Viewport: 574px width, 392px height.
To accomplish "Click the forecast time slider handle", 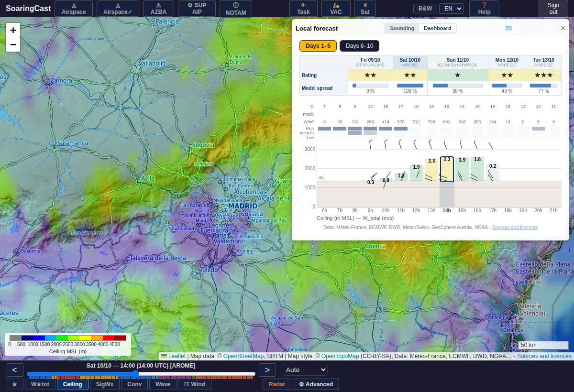I will (135, 374).
